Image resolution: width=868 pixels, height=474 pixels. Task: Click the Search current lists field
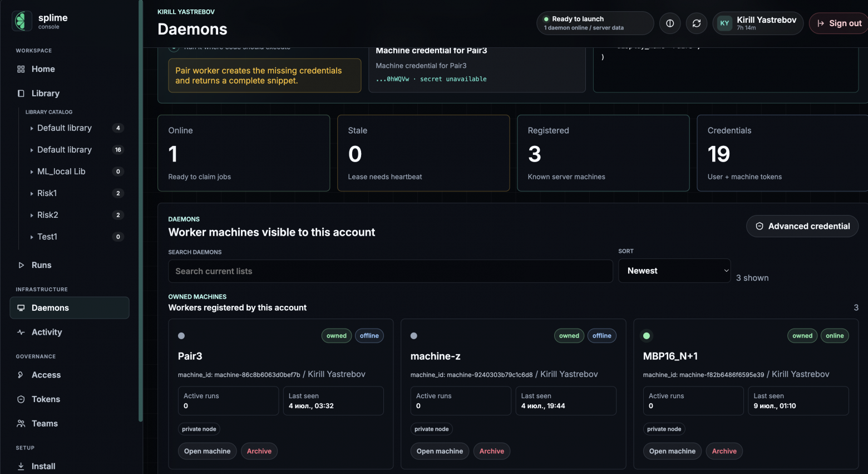(x=391, y=271)
